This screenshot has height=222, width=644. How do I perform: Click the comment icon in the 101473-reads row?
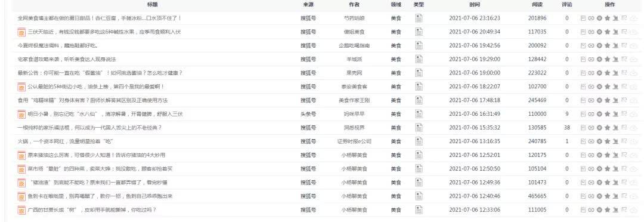coord(624,183)
